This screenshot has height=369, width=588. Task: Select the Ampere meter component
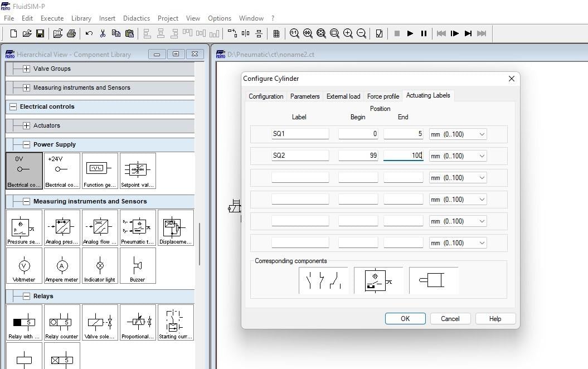pyautogui.click(x=62, y=266)
